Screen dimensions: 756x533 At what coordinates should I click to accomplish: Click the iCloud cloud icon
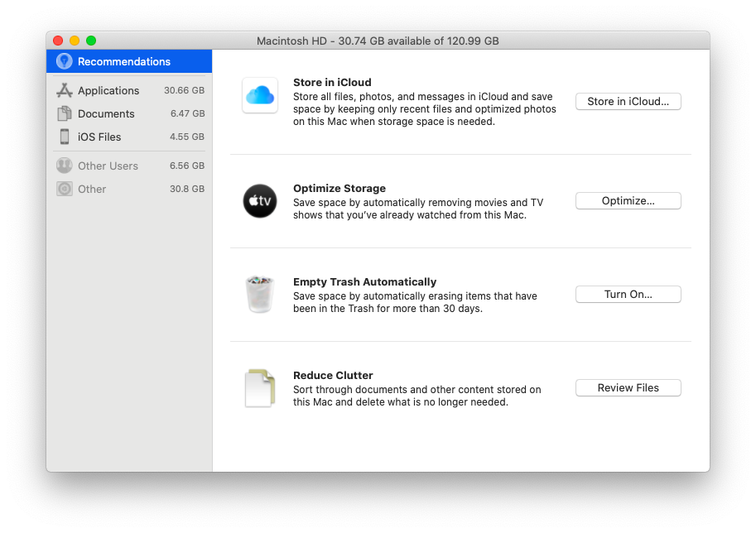coord(260,95)
